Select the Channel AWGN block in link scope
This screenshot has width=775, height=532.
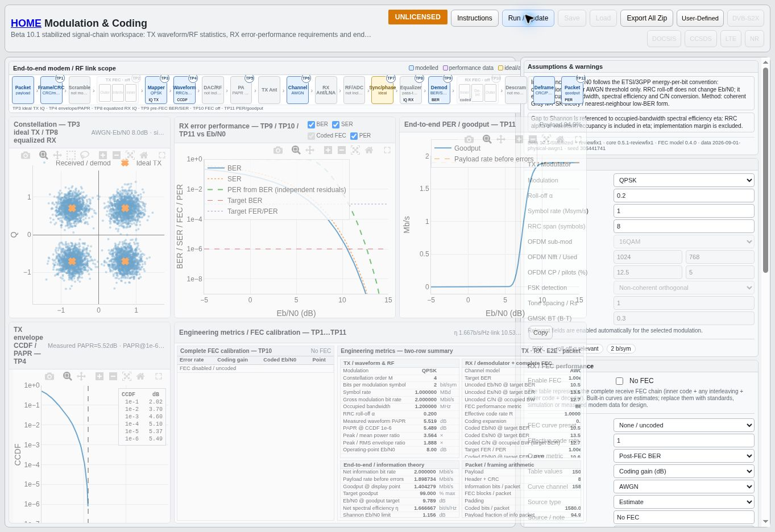pos(297,90)
